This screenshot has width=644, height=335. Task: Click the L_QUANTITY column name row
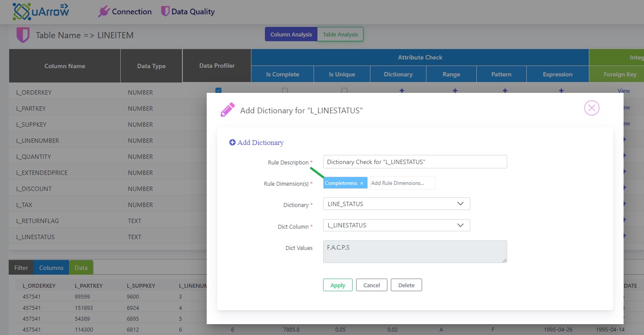(33, 157)
